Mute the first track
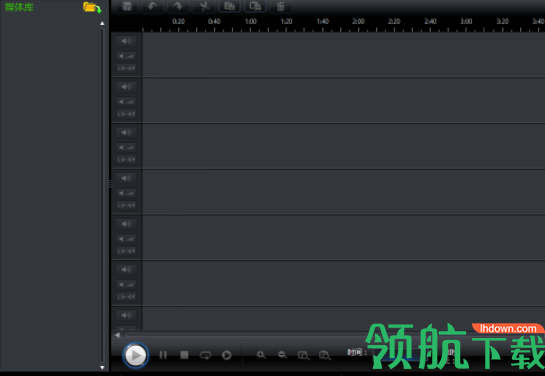 tap(126, 41)
